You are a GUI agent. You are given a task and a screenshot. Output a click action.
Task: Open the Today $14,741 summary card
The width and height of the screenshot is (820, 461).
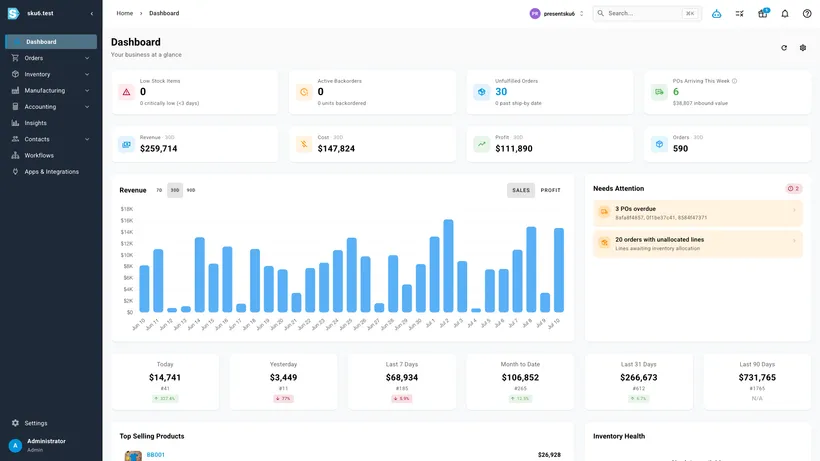pos(165,382)
